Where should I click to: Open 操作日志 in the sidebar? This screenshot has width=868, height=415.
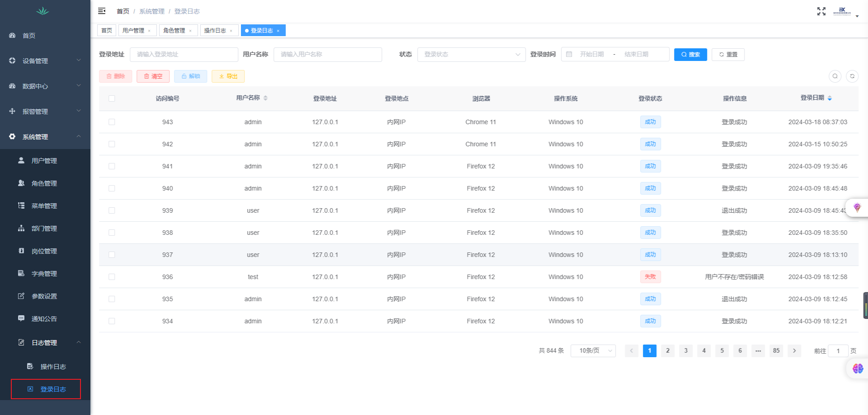click(x=45, y=366)
